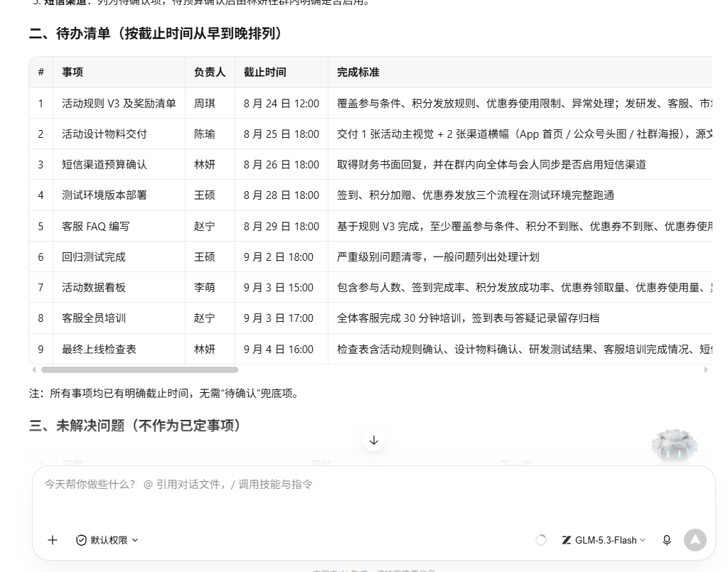The height and width of the screenshot is (572, 728).
Task: Click cell 活动规则 V3 及奖励清单
Action: 119,104
